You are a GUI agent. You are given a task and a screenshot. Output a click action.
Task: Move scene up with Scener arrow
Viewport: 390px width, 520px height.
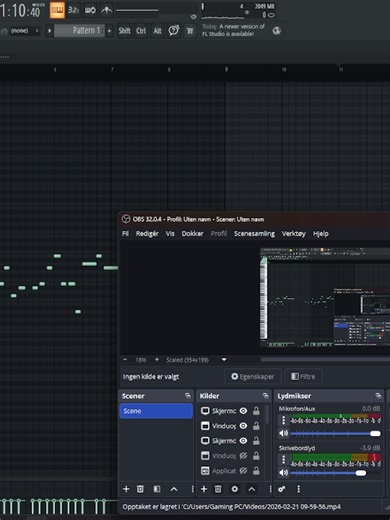(174, 489)
